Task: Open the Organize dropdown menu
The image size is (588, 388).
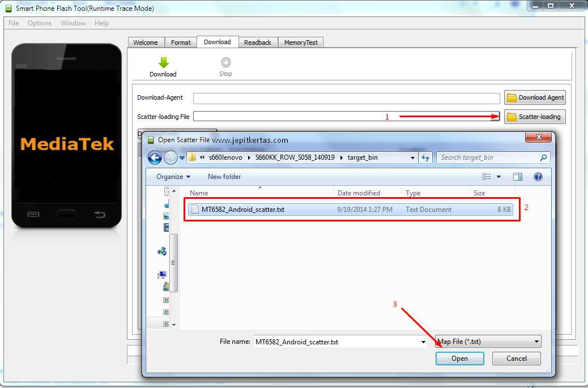Action: coord(173,177)
